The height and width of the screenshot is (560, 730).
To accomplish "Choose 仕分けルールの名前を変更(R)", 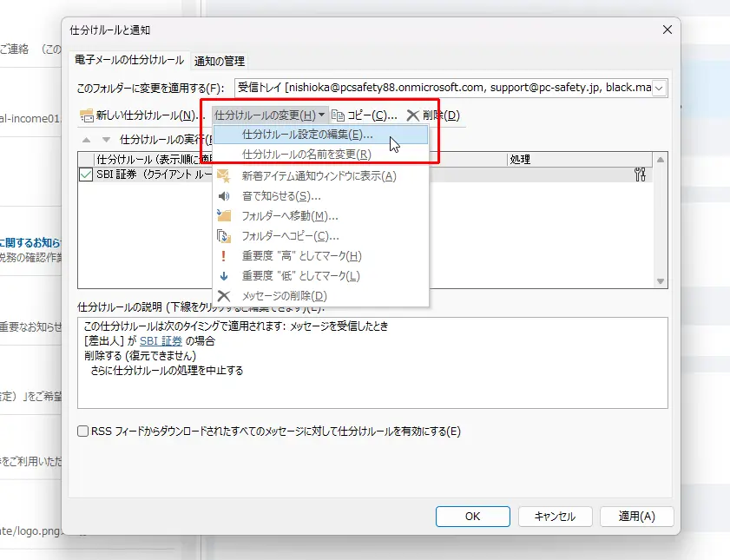I will coord(320,154).
